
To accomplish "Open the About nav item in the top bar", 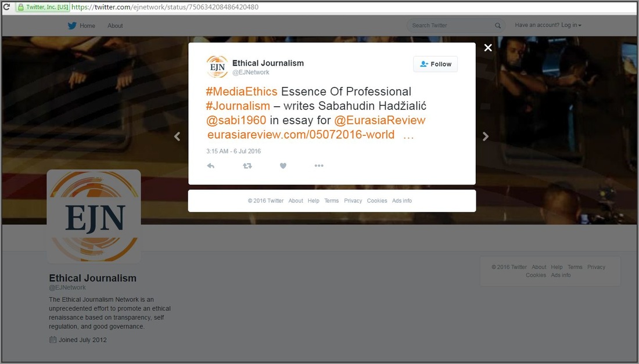I will 116,26.
